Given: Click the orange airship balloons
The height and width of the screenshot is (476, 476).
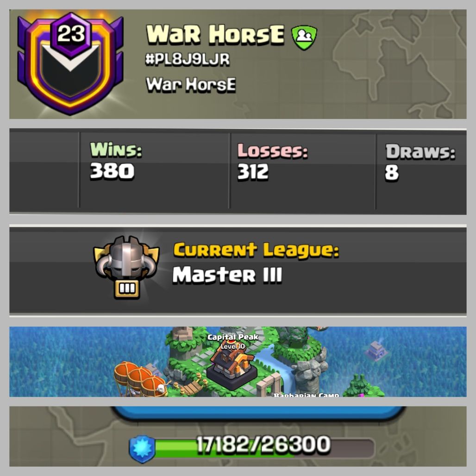Looking at the screenshot, I should coord(140,379).
